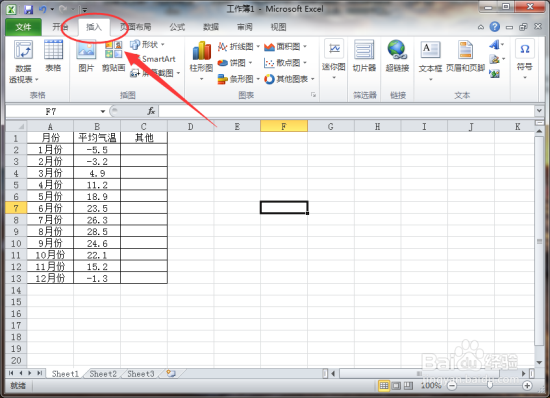550x398 pixels.
Task: Click the vertical scrollbar down arrow
Action: coord(539,363)
